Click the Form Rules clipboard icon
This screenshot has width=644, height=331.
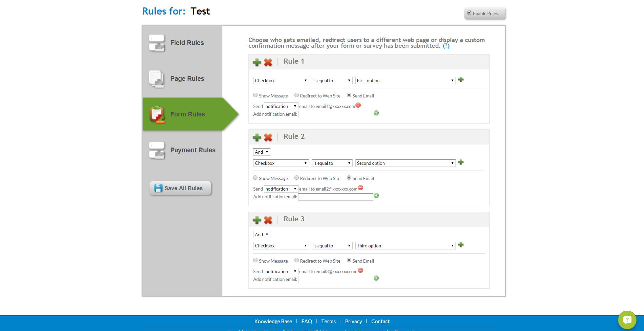click(157, 114)
